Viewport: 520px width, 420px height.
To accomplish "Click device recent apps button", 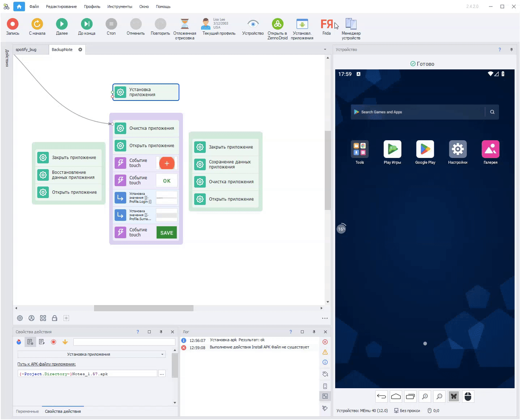I will 410,397.
